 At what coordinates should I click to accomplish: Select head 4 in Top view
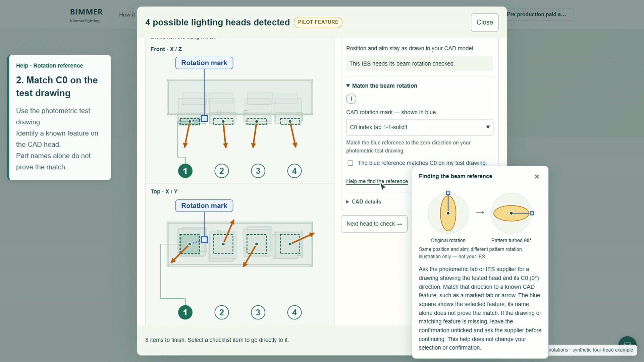[x=294, y=312]
